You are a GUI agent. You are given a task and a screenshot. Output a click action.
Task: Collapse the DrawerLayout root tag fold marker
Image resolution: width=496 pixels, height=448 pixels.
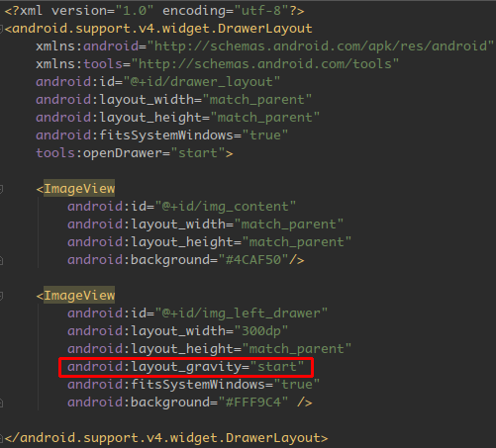tap(1, 29)
